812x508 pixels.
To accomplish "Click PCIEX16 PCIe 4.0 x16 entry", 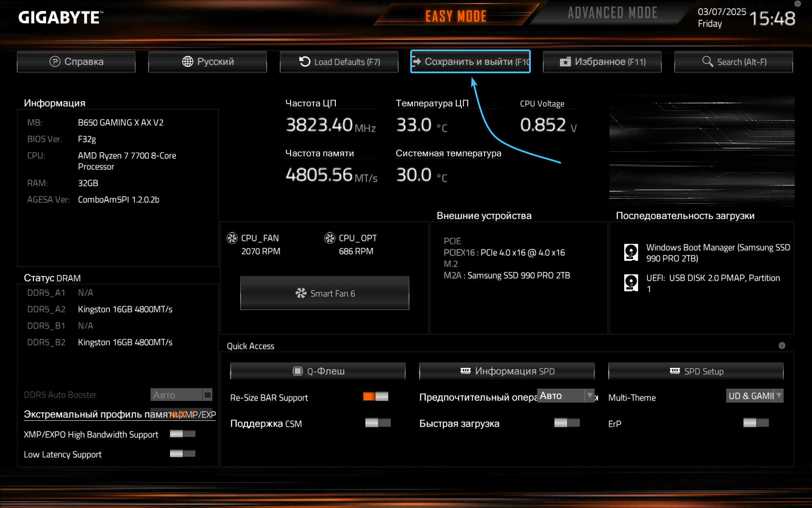I will (504, 253).
